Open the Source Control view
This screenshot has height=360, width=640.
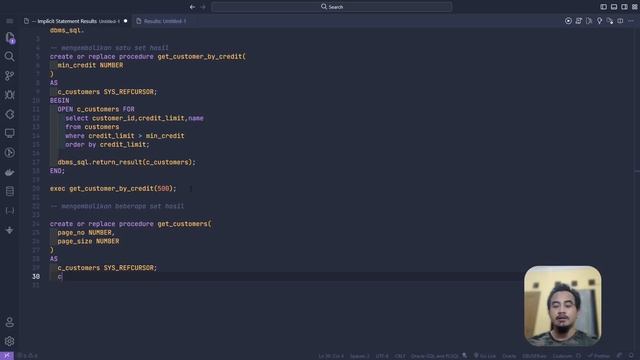pos(10,76)
